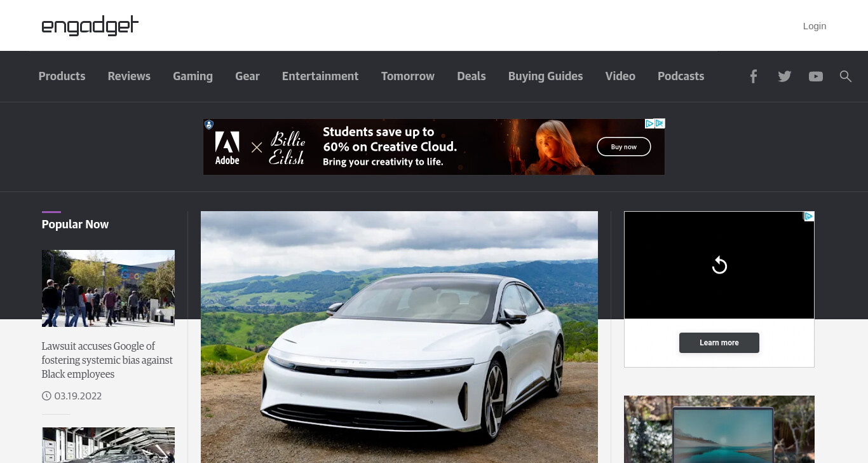Open Engadget's Twitter page icon

785,76
